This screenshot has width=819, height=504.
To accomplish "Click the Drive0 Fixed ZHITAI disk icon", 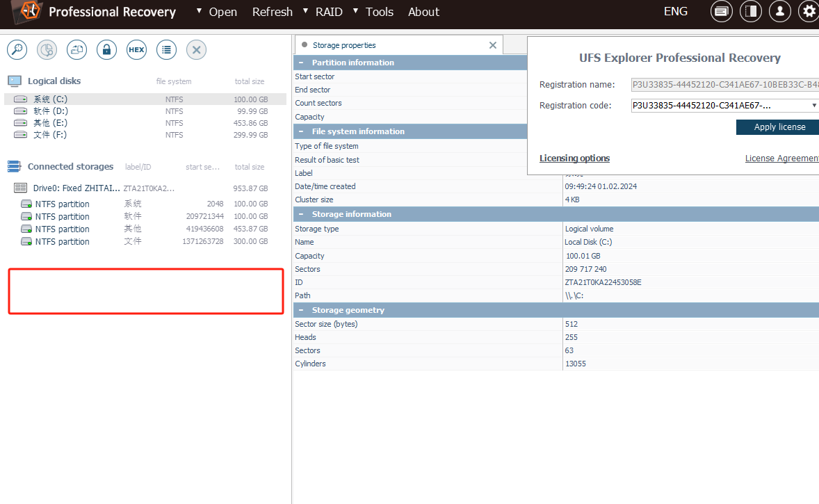I will (20, 188).
